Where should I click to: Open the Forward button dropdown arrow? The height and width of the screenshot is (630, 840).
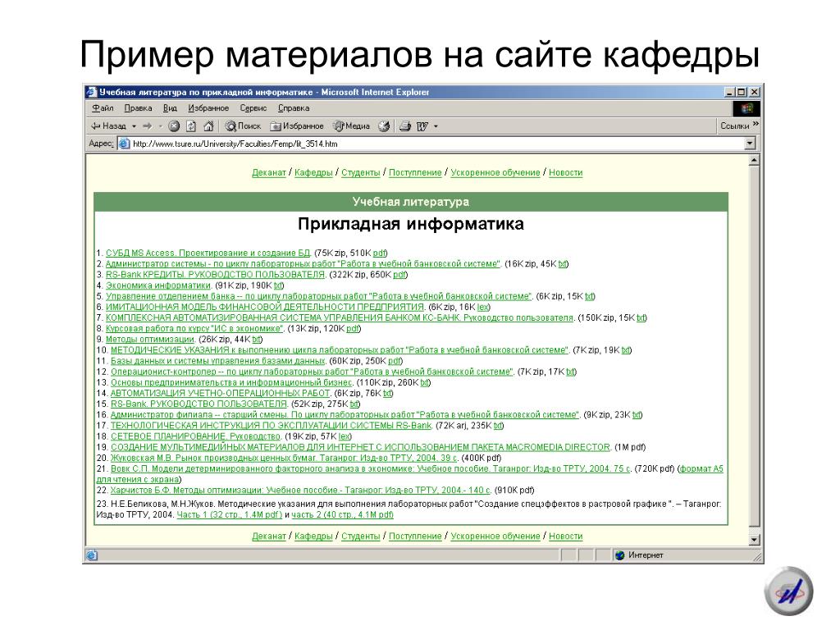point(160,126)
